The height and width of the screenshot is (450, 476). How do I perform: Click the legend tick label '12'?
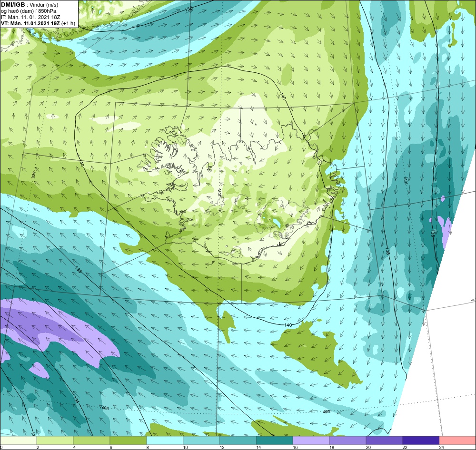click(222, 447)
